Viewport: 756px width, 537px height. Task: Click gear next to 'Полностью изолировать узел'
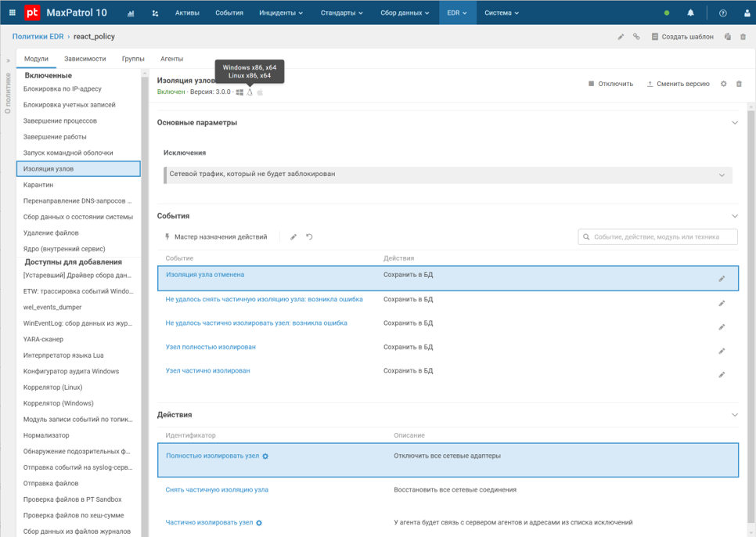pyautogui.click(x=265, y=456)
